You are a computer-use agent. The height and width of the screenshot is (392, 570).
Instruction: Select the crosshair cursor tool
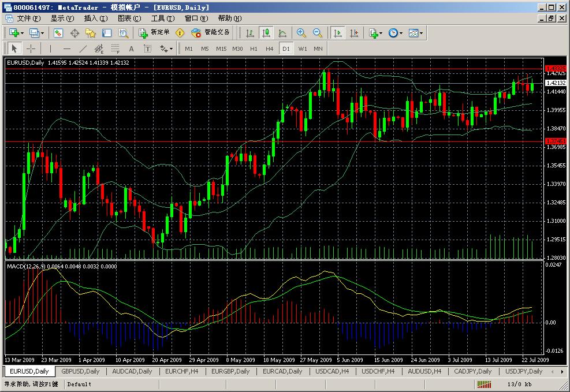(31, 48)
